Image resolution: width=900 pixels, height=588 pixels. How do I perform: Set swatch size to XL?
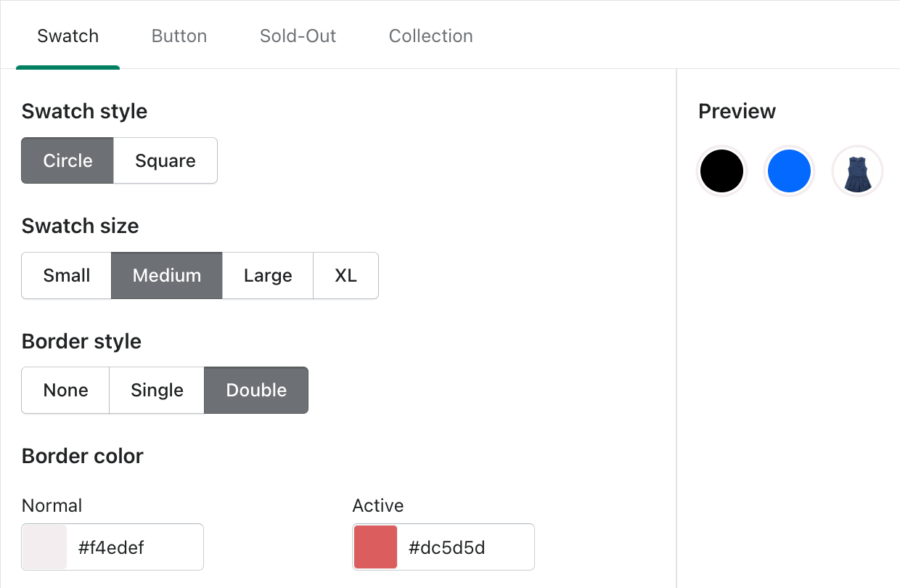click(345, 275)
